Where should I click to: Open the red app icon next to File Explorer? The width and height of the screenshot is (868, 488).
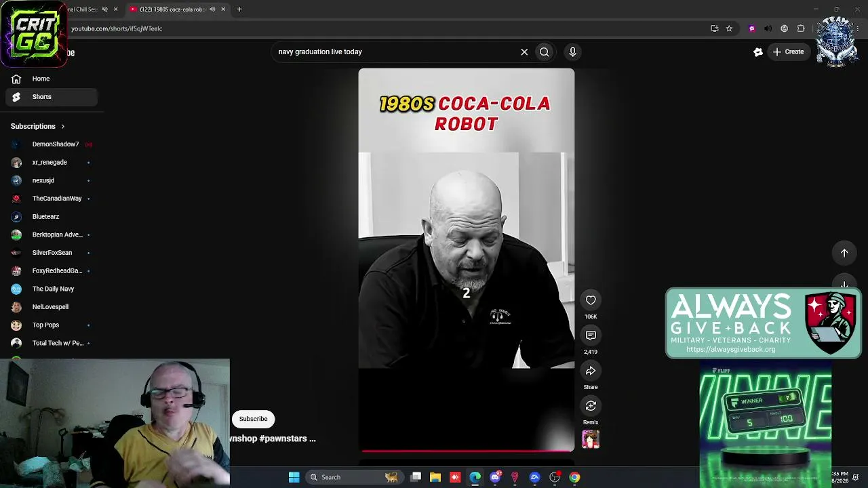pos(455,477)
